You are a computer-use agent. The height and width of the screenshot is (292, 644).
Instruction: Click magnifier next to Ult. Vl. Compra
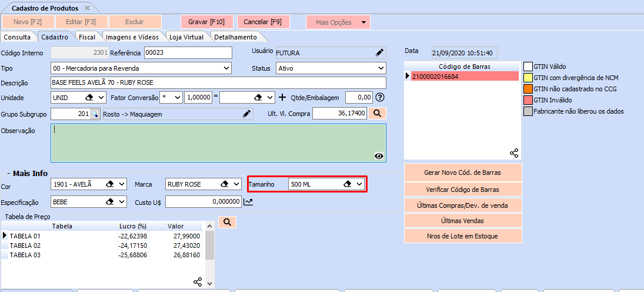(378, 113)
